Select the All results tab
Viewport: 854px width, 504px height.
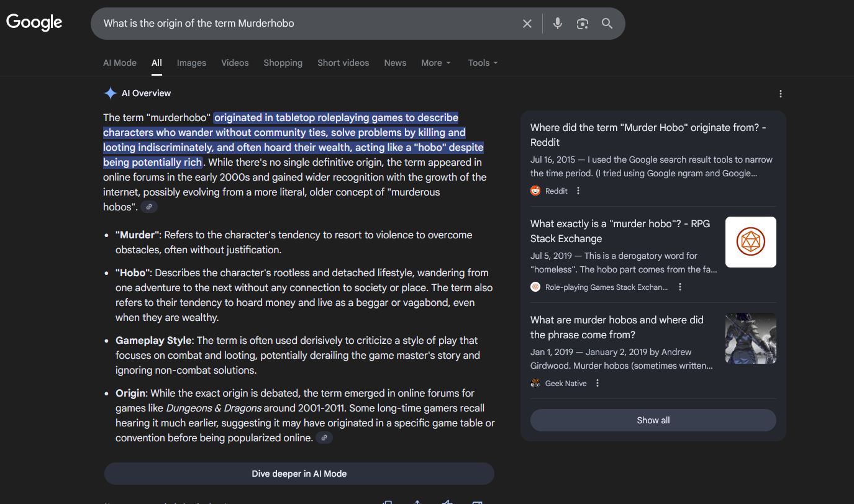pyautogui.click(x=157, y=63)
